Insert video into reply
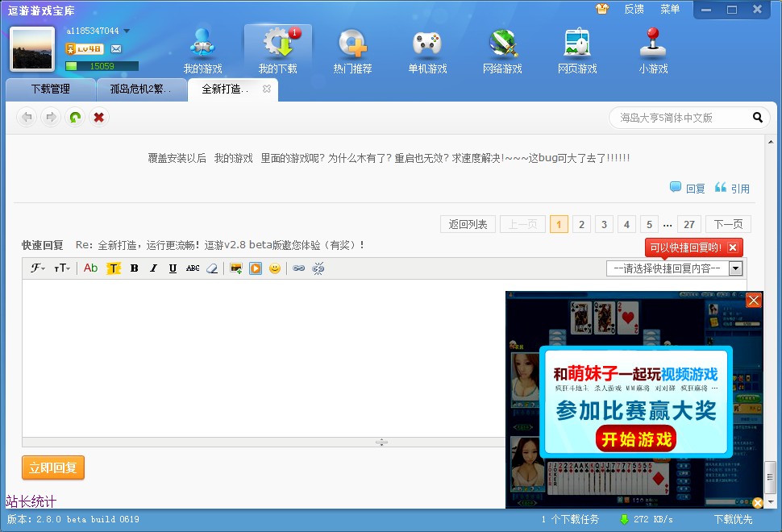 [x=256, y=268]
